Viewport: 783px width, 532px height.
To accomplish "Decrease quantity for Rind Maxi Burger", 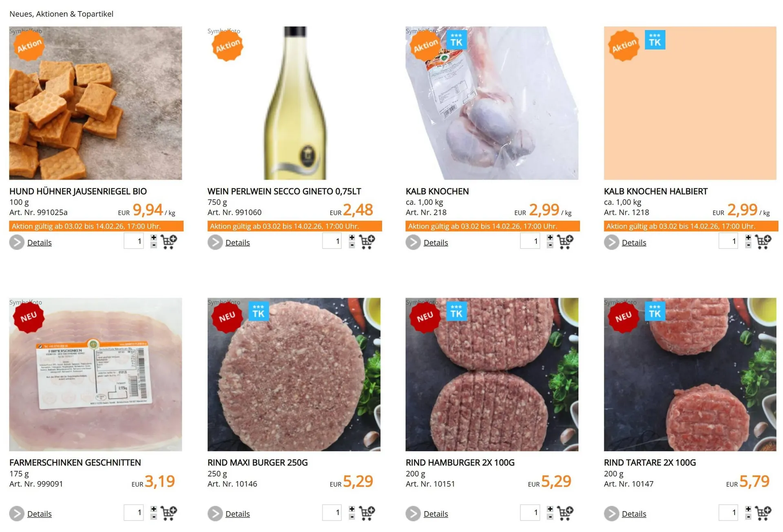I will pos(352,517).
